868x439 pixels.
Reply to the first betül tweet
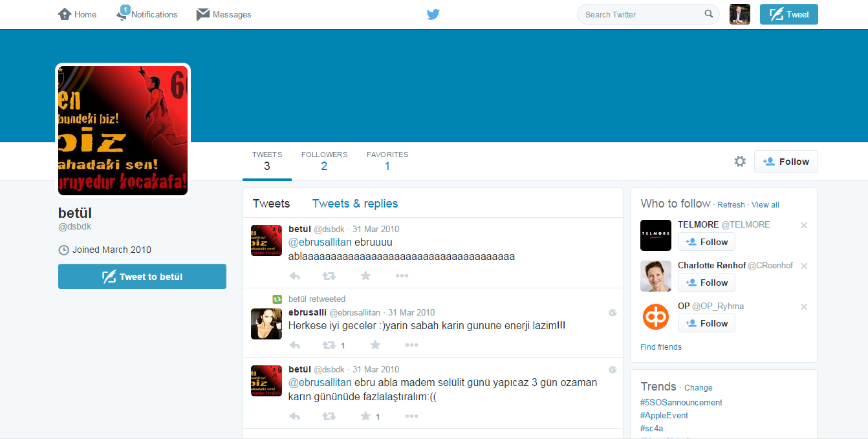[x=295, y=276]
